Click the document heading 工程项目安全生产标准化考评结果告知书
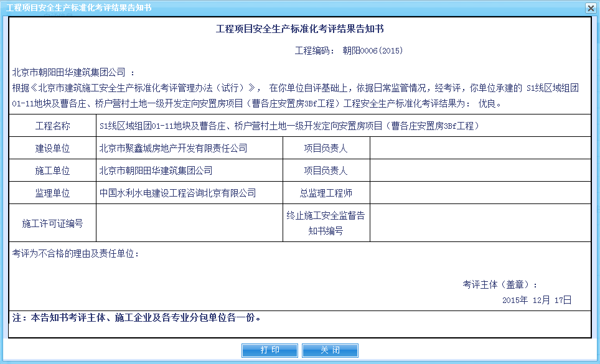Image resolution: width=600 pixels, height=364 pixels. click(x=304, y=29)
